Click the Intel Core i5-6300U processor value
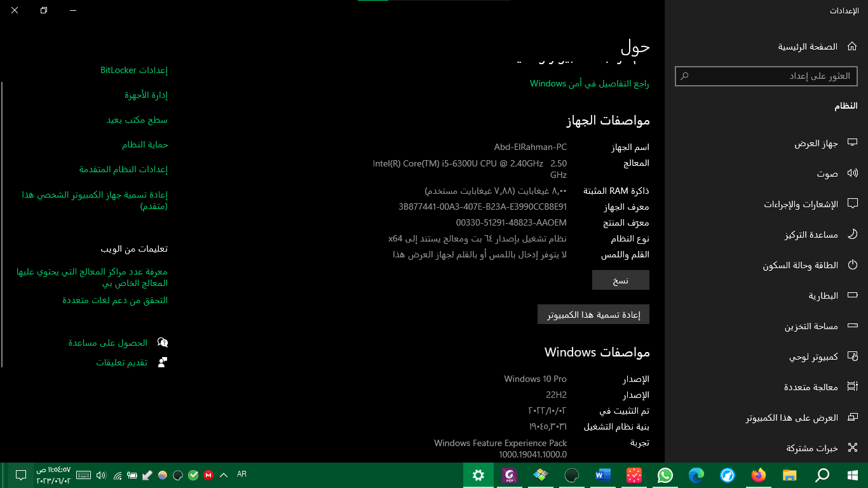The image size is (868, 488). 470,168
